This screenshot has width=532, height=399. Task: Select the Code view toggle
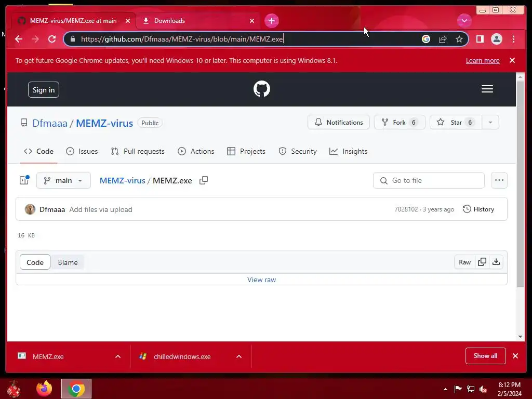[x=35, y=262]
